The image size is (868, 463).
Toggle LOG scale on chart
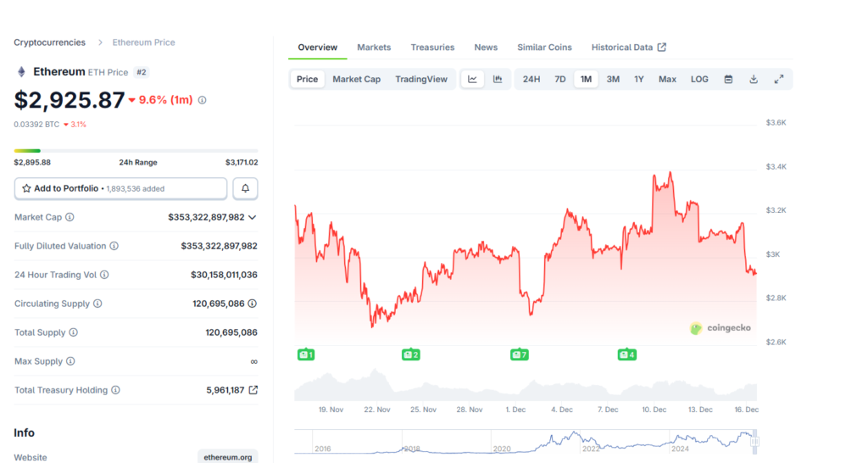(699, 79)
